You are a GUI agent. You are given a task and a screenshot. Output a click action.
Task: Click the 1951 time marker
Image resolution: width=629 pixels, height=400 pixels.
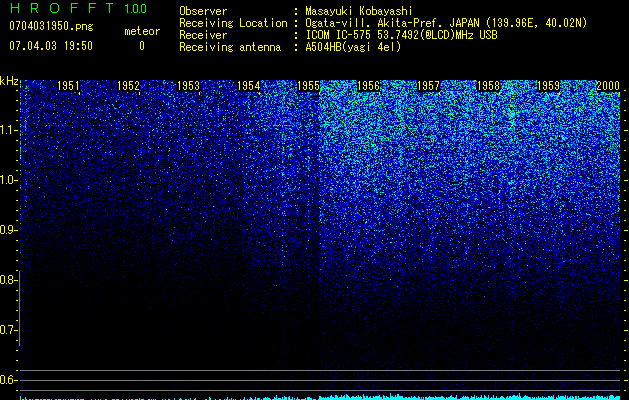tap(68, 86)
